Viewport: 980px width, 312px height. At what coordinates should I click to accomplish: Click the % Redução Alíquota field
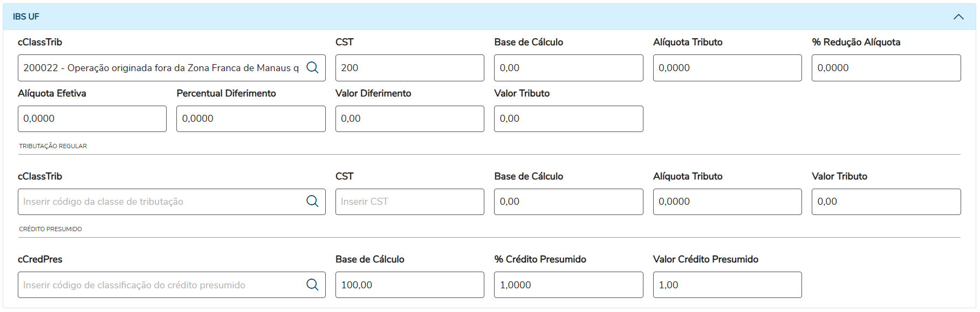point(886,68)
